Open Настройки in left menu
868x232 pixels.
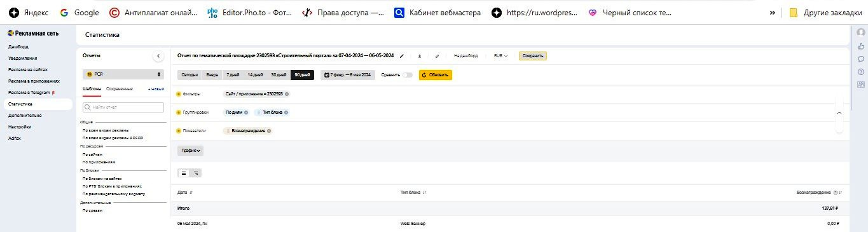coord(19,127)
